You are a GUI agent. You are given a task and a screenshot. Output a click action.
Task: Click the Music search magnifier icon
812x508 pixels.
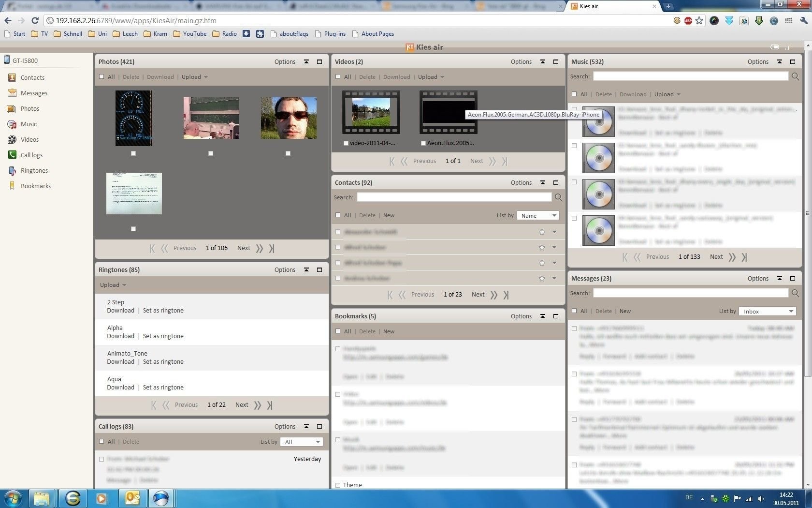pyautogui.click(x=795, y=76)
